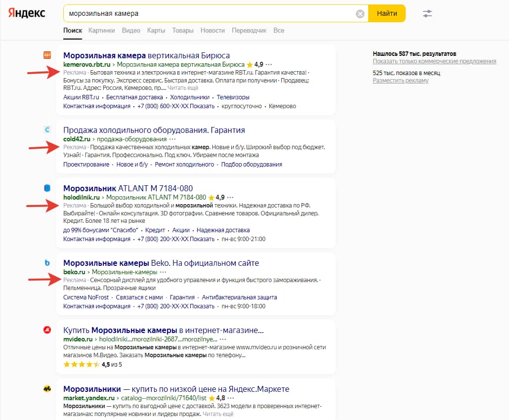This screenshot has width=509, height=420.
Task: Open Бесплатная доставка sitelink
Action: 134,97
